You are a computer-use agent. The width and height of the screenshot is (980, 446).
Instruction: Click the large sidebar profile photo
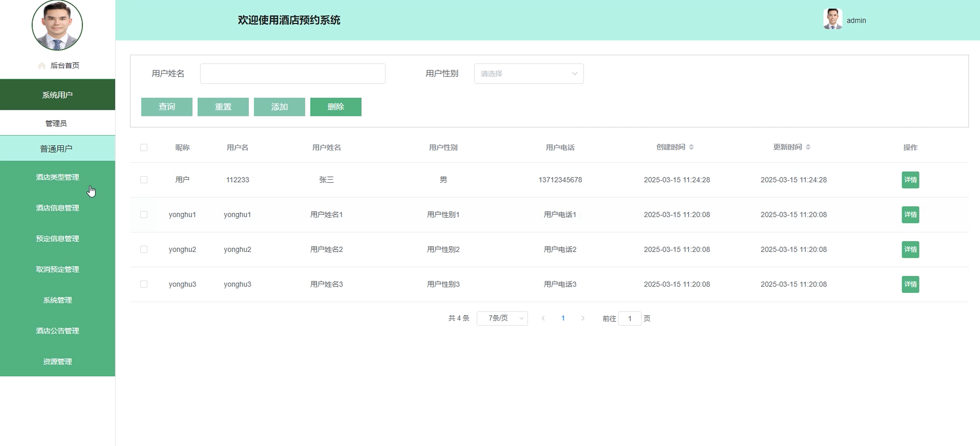point(57,25)
